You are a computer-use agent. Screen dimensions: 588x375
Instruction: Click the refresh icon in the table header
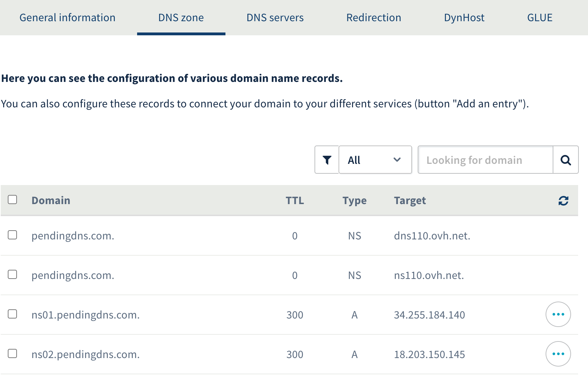(x=563, y=200)
